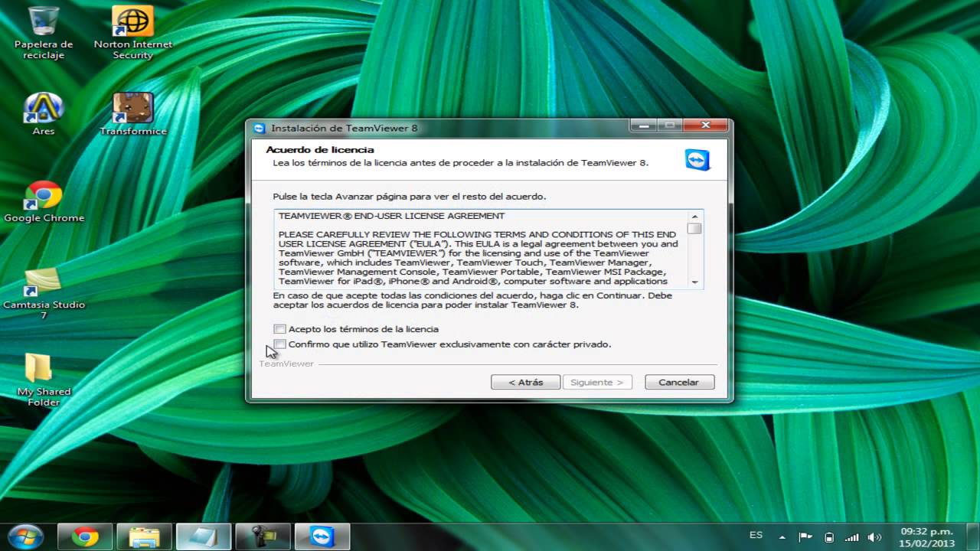
Task: Select the Google Chrome desktop shortcut
Action: tap(44, 201)
